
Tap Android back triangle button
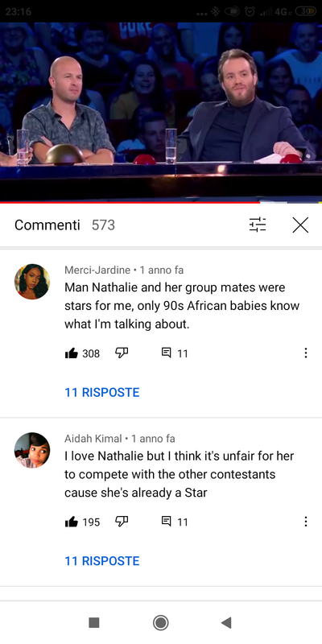[226, 622]
